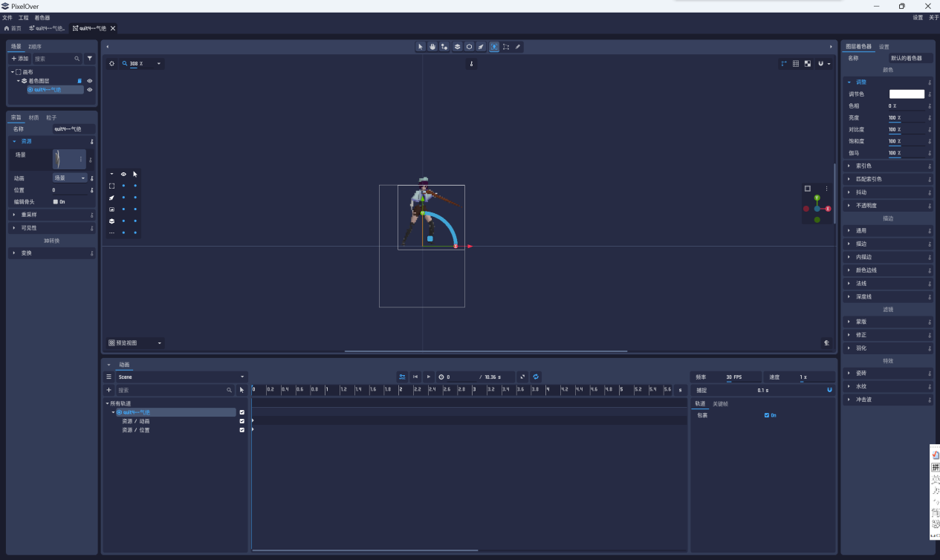Open the 预览视图 dropdown
The image size is (940, 560).
[x=135, y=343]
